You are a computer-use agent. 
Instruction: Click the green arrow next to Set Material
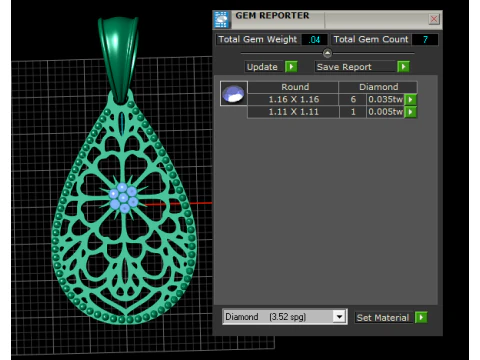coord(421,317)
